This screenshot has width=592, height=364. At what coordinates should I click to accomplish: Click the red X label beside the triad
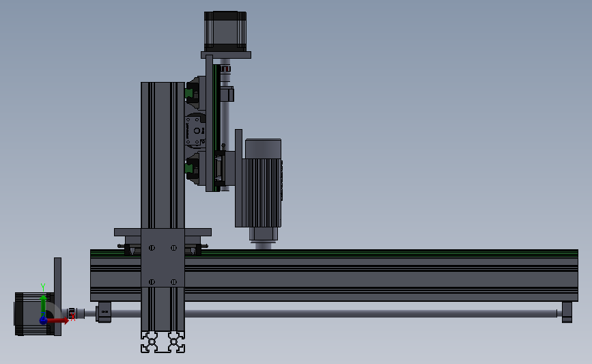click(x=73, y=317)
